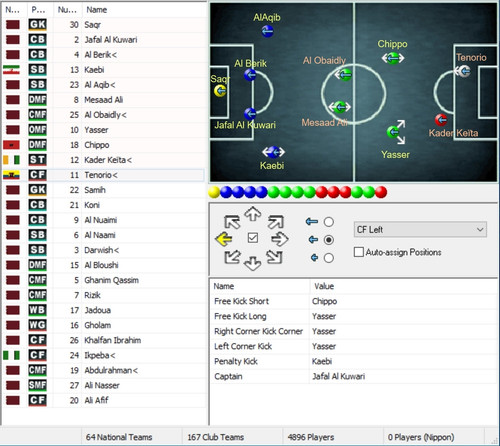
Task: Click the Value column header in settings table
Action: 403,286
